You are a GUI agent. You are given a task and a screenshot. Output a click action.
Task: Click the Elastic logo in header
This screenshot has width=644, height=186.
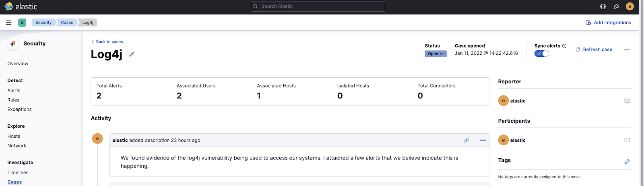click(x=21, y=6)
